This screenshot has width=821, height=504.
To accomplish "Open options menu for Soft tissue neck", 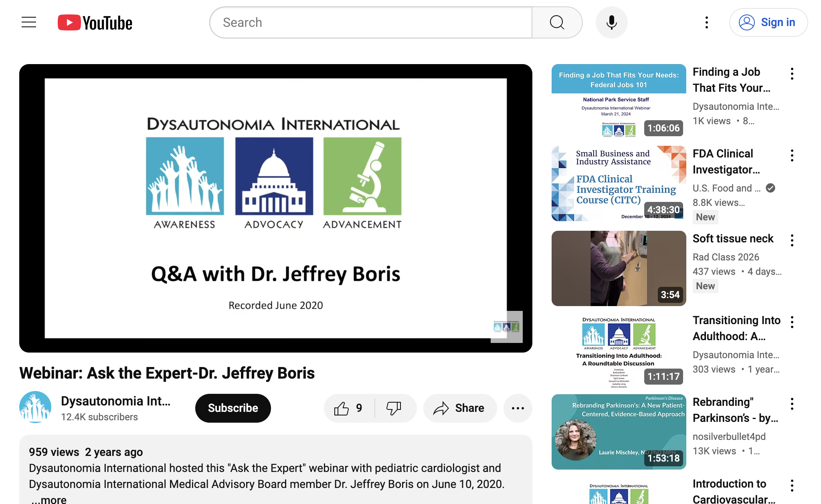I will coord(792,240).
